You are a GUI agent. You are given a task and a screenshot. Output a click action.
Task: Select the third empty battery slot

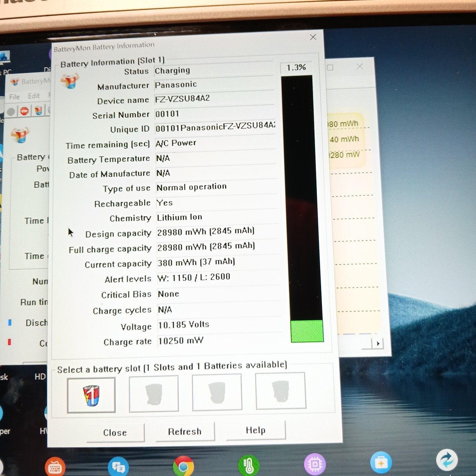[x=217, y=392]
